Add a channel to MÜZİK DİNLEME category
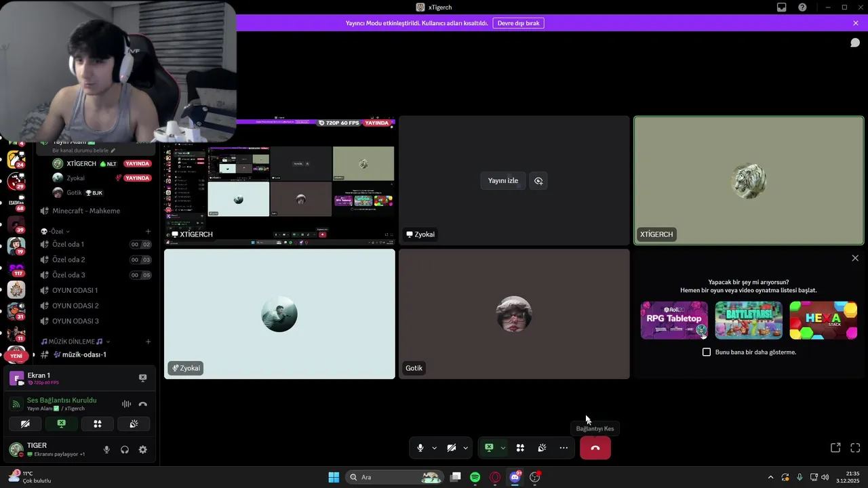Screen dimensions: 868x488 (x=149, y=342)
